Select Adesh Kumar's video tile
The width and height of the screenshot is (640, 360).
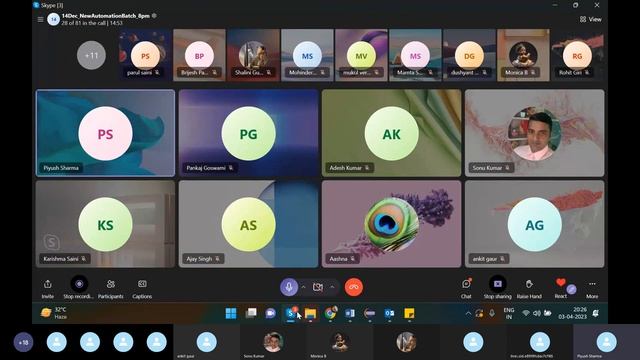(391, 133)
